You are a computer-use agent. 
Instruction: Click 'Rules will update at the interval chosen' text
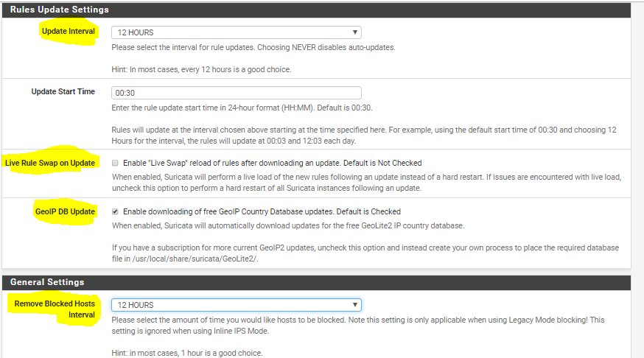(364, 136)
